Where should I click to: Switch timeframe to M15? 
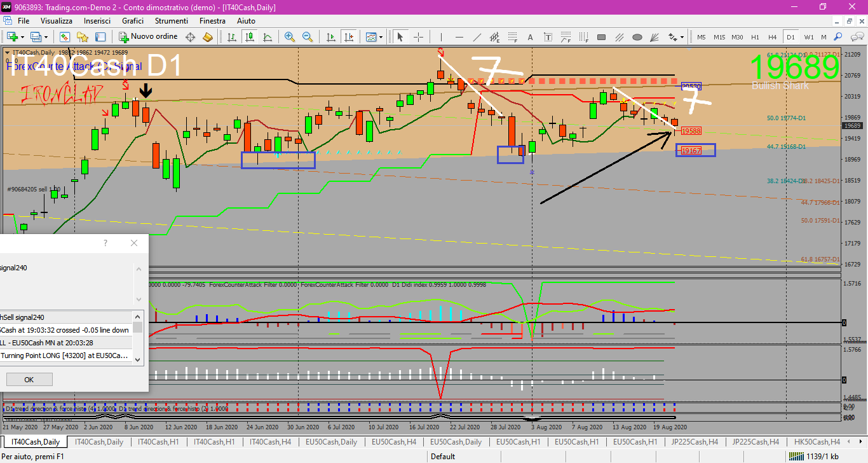click(719, 37)
